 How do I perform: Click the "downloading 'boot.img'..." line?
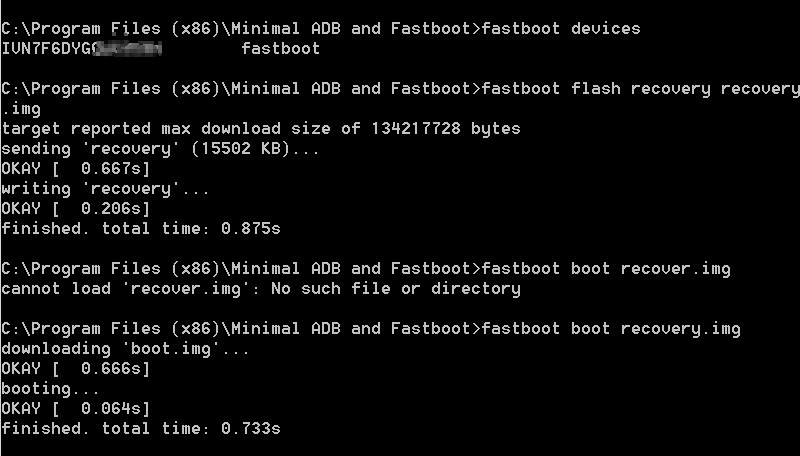coord(126,348)
